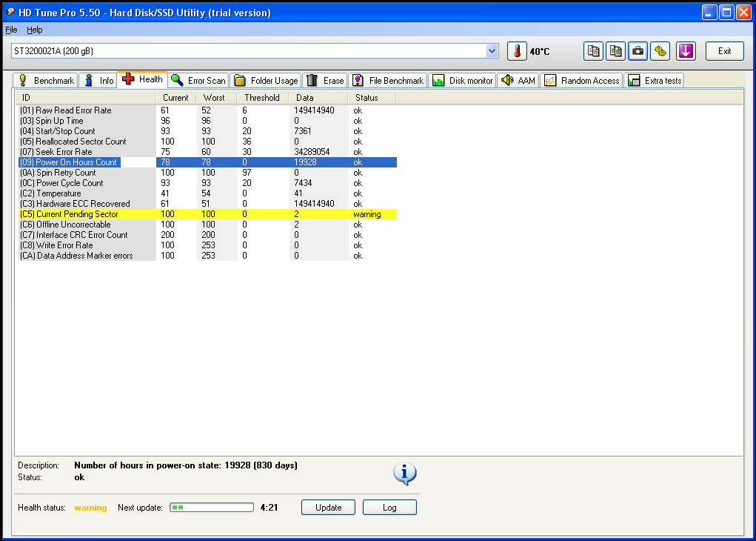Select the Raw Read Error Rate row
Viewport: 756px width, 541px height.
tap(207, 110)
